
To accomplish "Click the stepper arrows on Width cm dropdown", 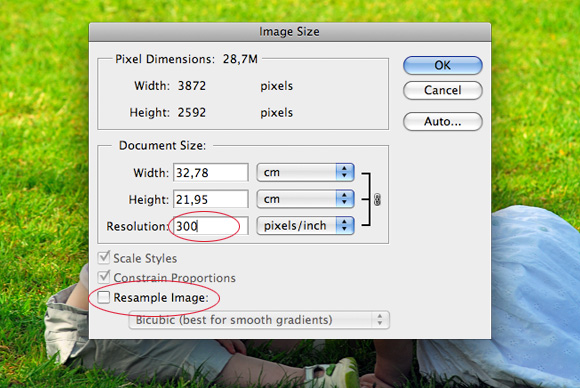I will pyautogui.click(x=345, y=172).
